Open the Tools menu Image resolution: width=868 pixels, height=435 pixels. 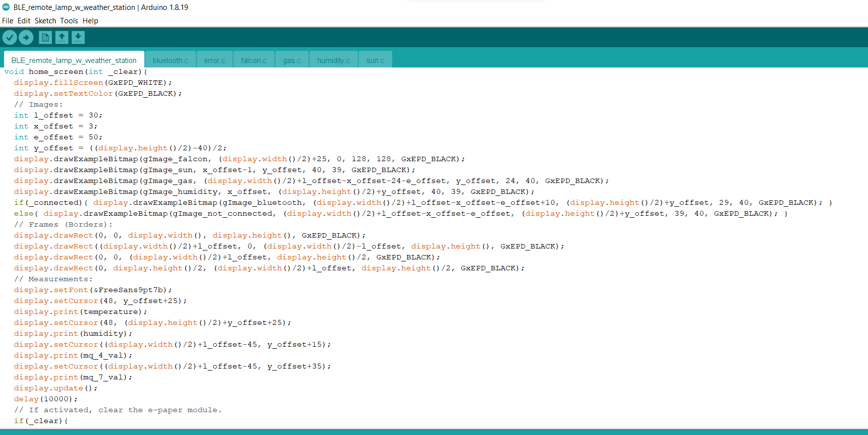coord(69,21)
